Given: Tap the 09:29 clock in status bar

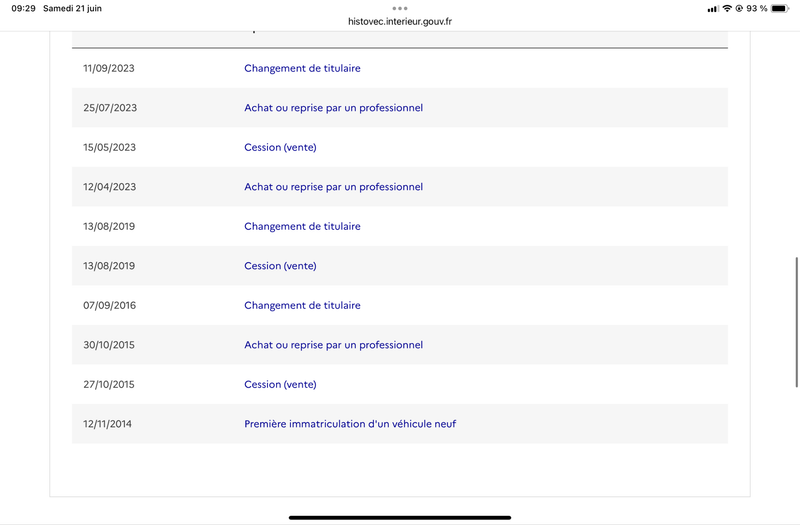Looking at the screenshot, I should (x=23, y=8).
